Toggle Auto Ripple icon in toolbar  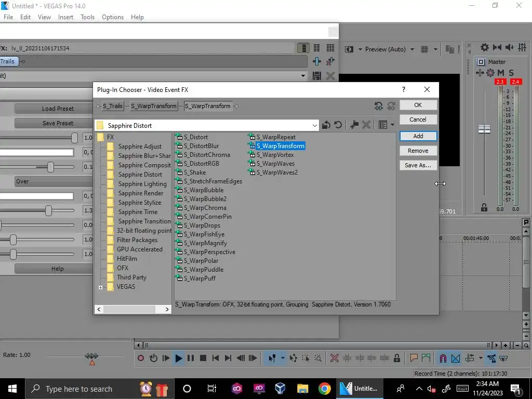coord(470,358)
